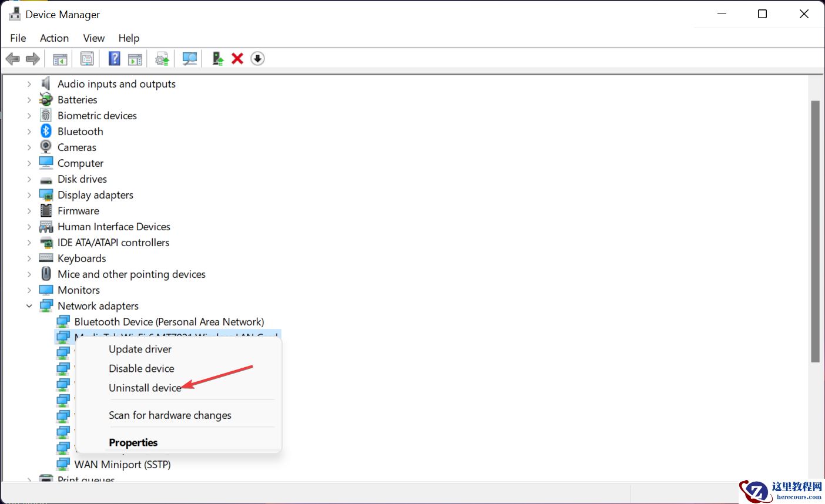
Task: Select the Keyboards category icon
Action: (46, 258)
